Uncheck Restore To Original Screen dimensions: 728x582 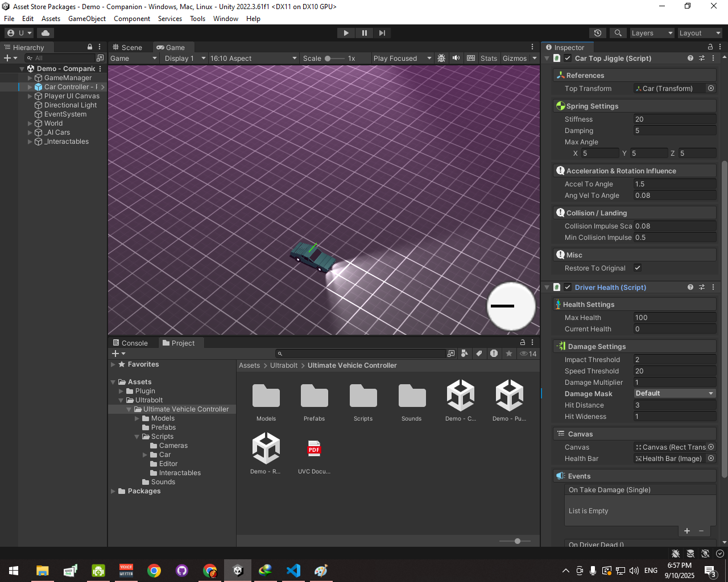[x=638, y=268]
